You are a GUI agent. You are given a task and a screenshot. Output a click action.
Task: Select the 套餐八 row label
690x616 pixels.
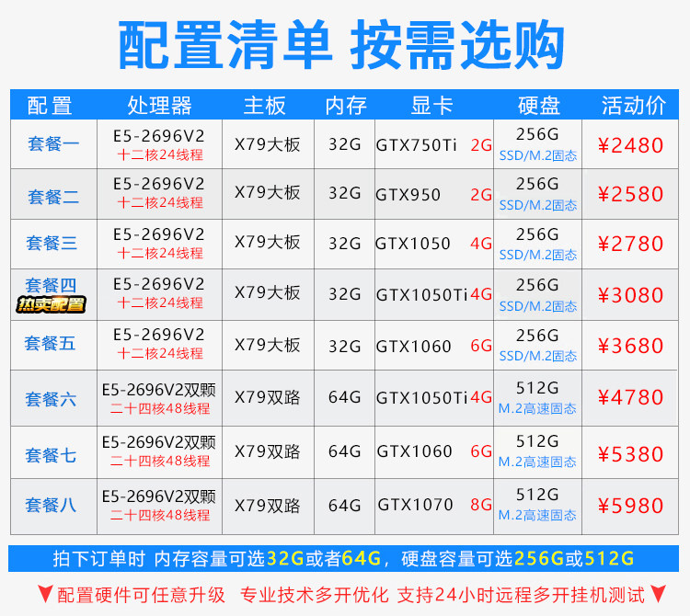pyautogui.click(x=51, y=505)
